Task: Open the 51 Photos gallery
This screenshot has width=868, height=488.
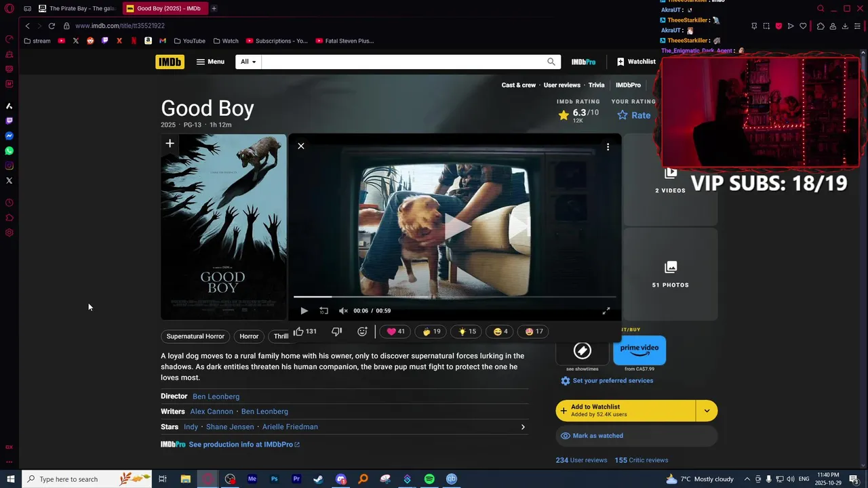Action: point(670,274)
